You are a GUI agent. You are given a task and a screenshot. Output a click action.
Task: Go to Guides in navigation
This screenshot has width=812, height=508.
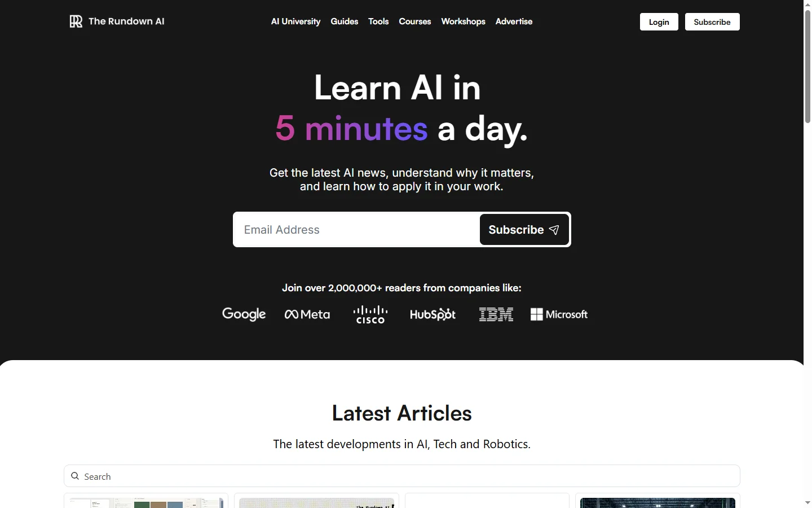coord(345,21)
